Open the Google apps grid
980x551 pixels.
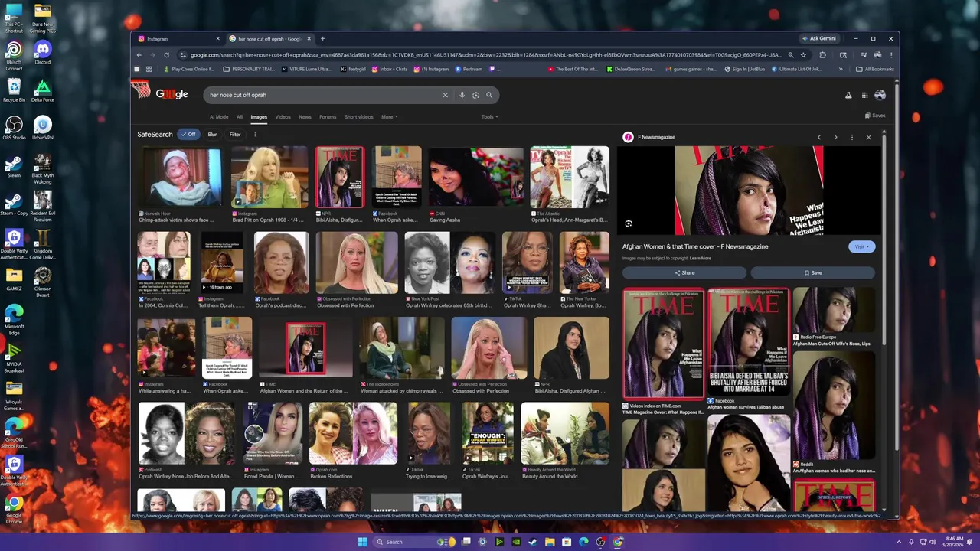coord(864,95)
